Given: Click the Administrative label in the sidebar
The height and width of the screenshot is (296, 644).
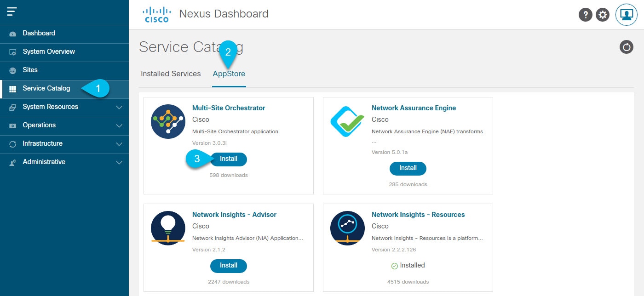Looking at the screenshot, I should 44,162.
